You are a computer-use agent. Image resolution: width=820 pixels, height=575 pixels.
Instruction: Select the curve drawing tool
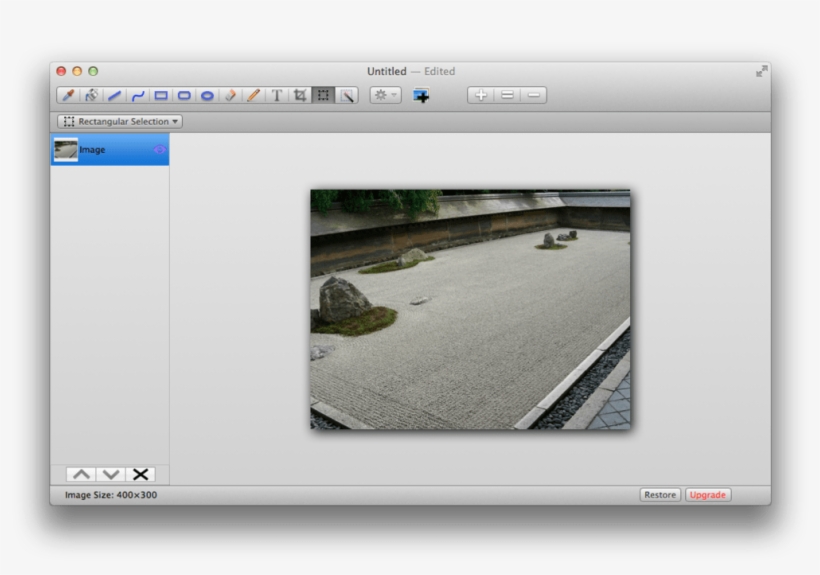pos(137,96)
